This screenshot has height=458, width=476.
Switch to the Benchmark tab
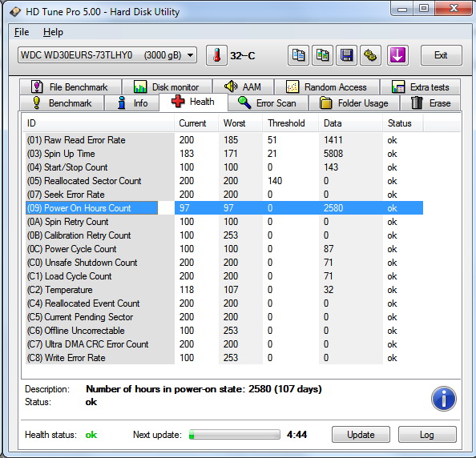62,103
